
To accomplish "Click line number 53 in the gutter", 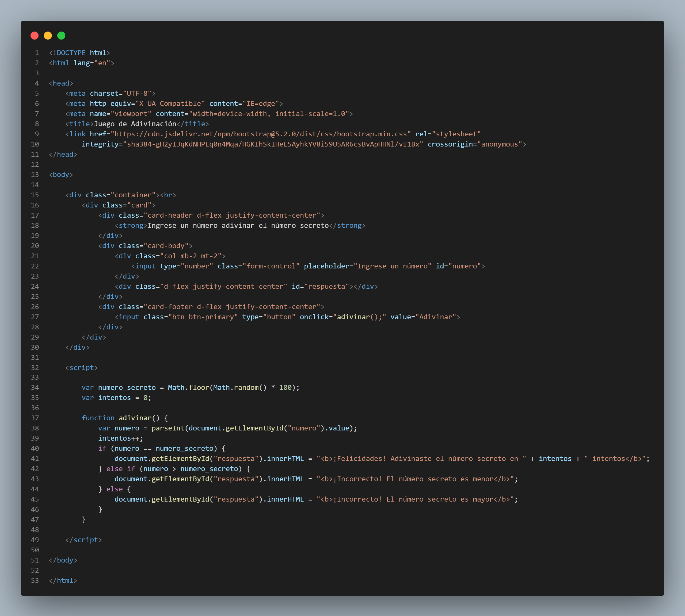I will point(35,580).
